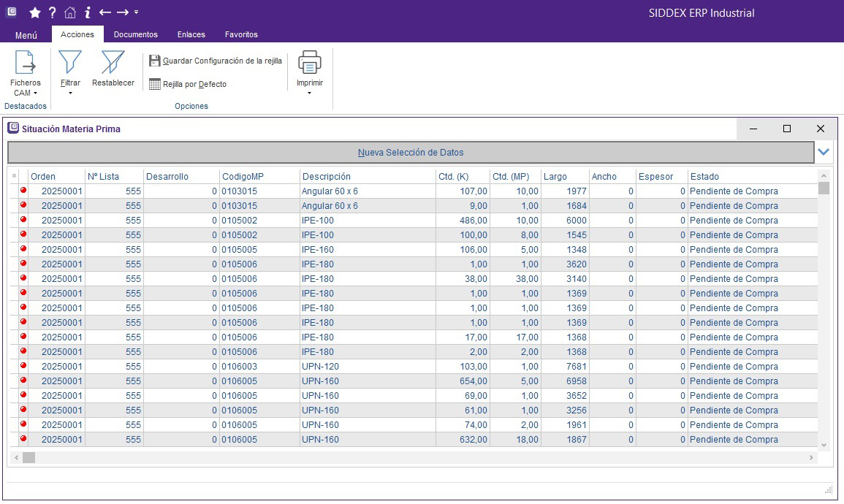The height and width of the screenshot is (504, 844).
Task: Click the Ficheros CAM export icon
Action: [26, 63]
